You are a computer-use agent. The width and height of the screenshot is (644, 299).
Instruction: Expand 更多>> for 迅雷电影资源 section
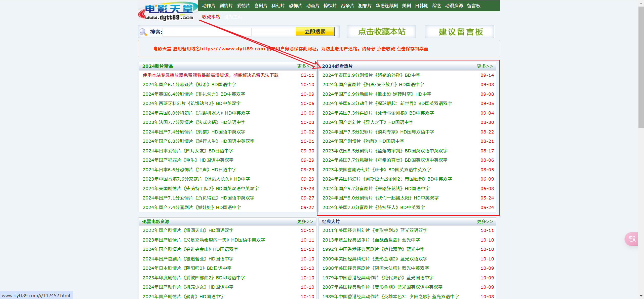[305, 221]
